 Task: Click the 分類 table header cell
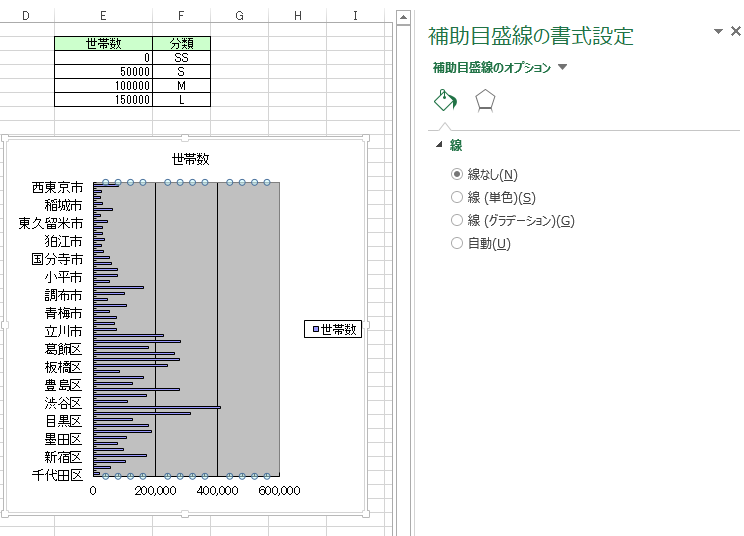[x=182, y=44]
